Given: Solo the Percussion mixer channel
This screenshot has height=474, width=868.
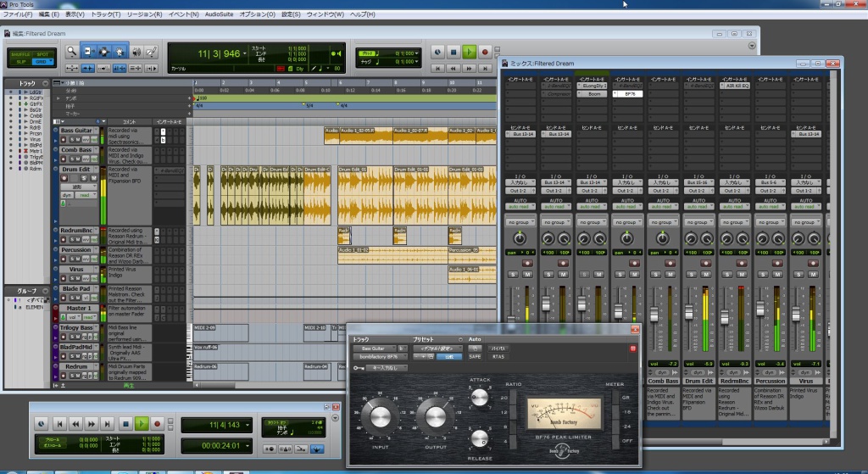Looking at the screenshot, I should (x=763, y=274).
